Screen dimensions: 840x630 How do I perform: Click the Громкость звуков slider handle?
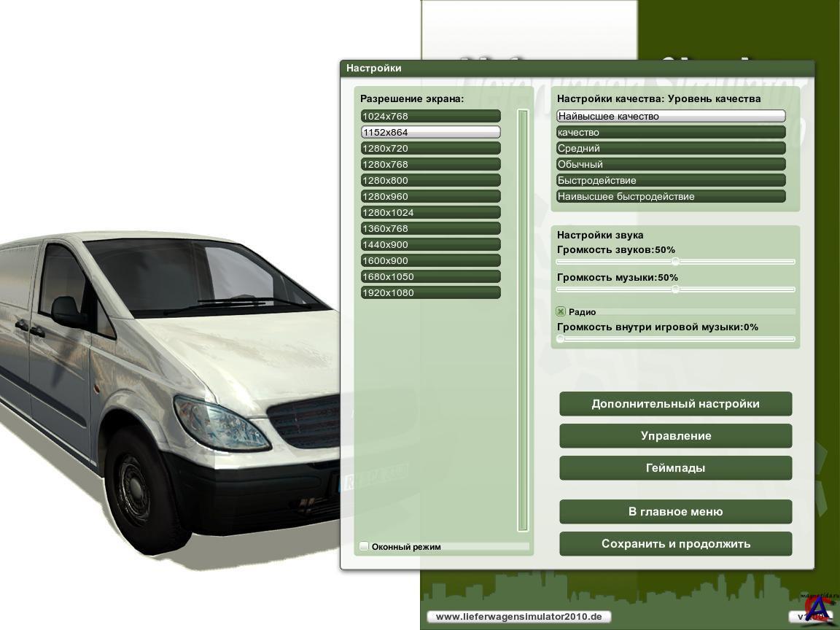pos(675,261)
